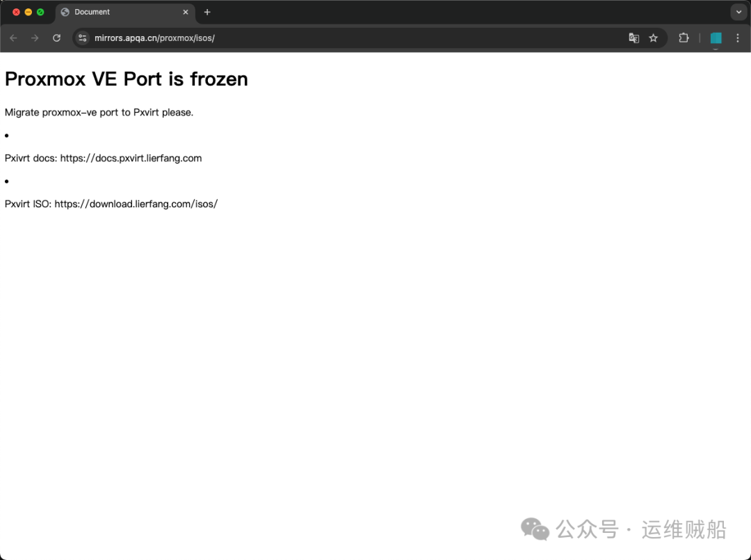Click the browser forward arrow
Viewport: 751px width, 560px height.
coord(35,38)
